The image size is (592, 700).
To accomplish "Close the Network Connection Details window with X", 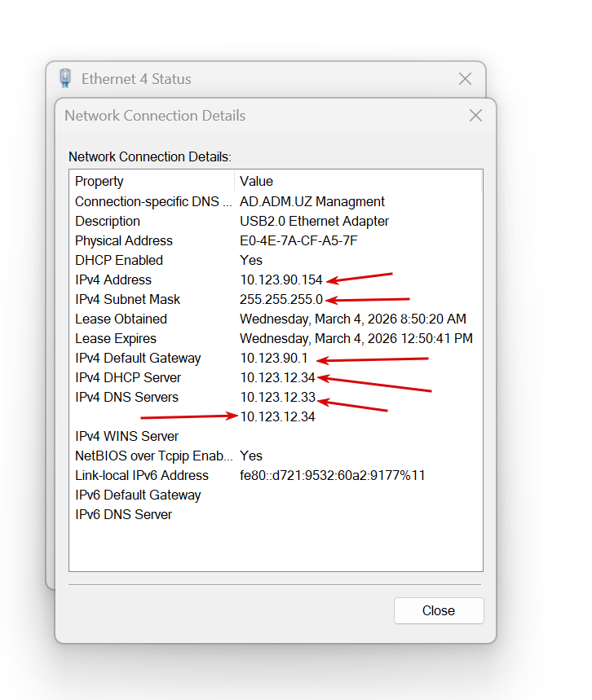I will click(475, 116).
